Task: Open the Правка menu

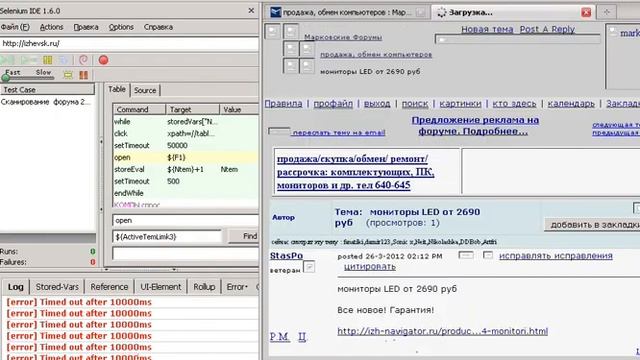Action: (86, 27)
